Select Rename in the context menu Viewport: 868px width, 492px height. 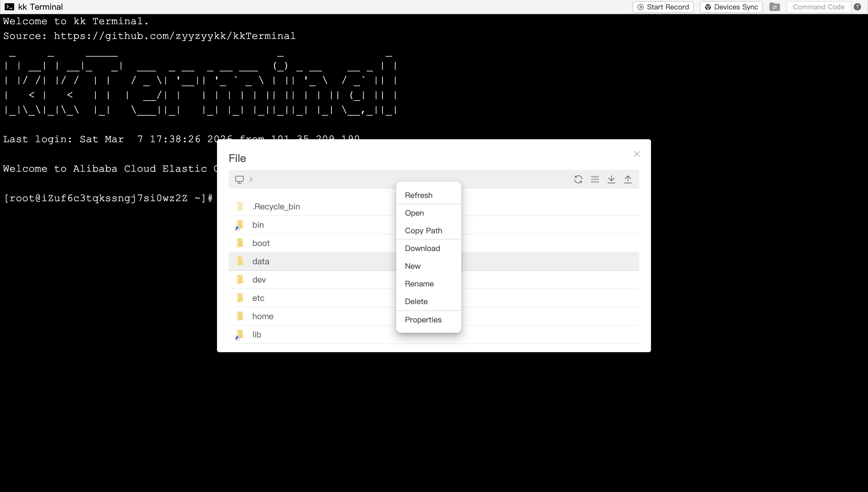tap(419, 283)
